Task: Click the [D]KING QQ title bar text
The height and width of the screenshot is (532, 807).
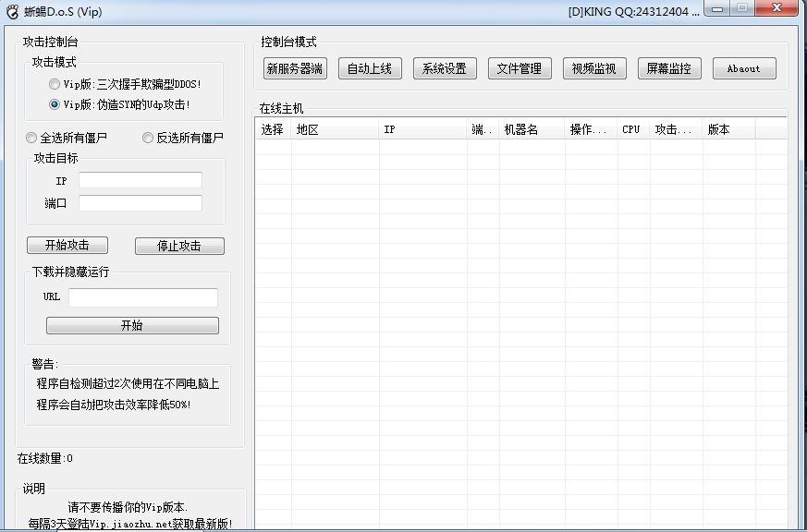Action: click(x=633, y=11)
